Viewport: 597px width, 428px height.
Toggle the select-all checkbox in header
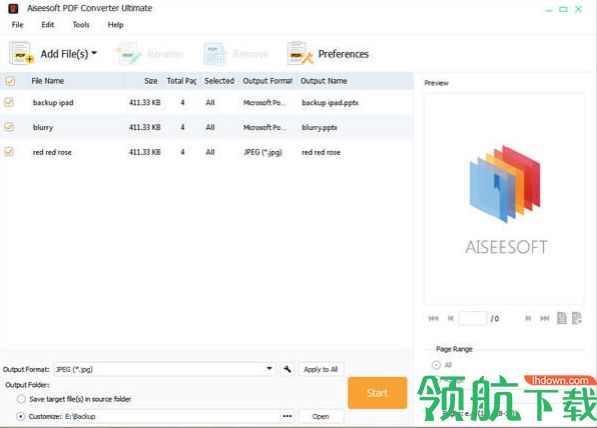(10, 81)
